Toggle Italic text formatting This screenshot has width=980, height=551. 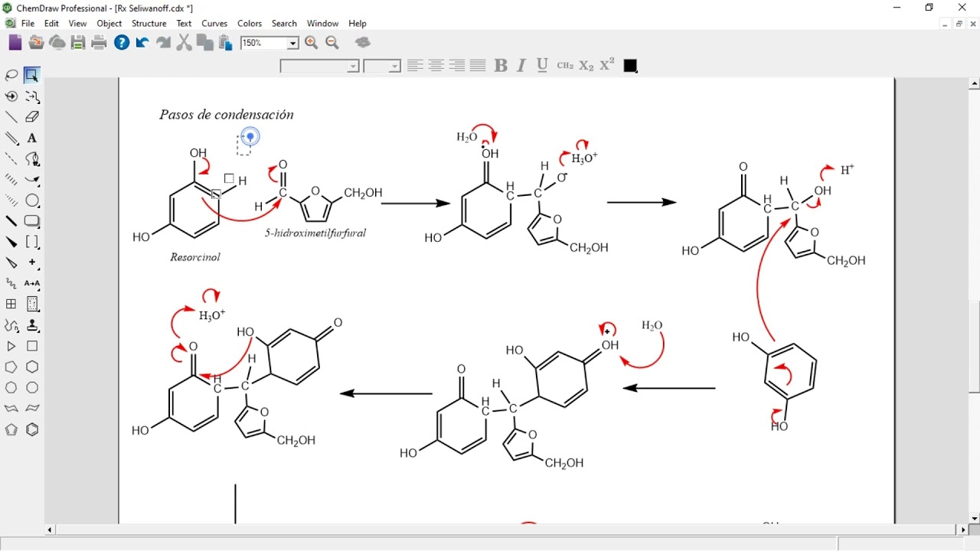click(521, 66)
